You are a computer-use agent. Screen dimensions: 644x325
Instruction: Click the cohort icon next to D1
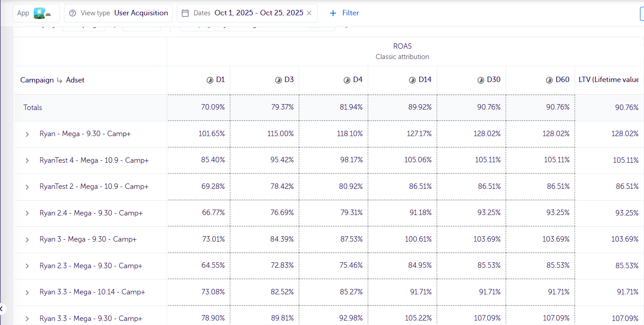click(x=210, y=80)
